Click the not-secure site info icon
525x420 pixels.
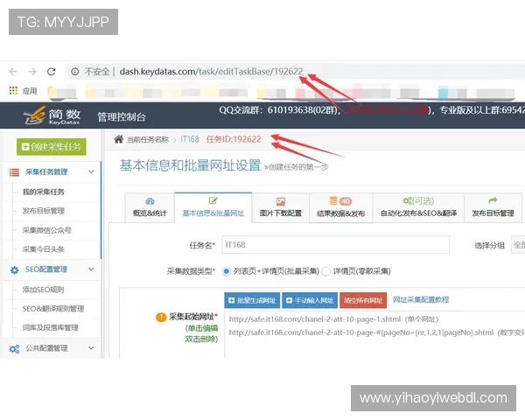75,72
